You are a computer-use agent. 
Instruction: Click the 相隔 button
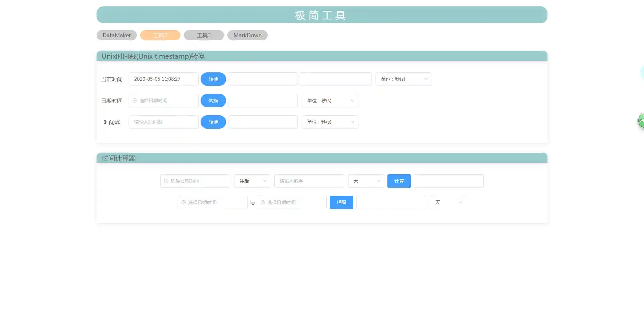pyautogui.click(x=341, y=202)
